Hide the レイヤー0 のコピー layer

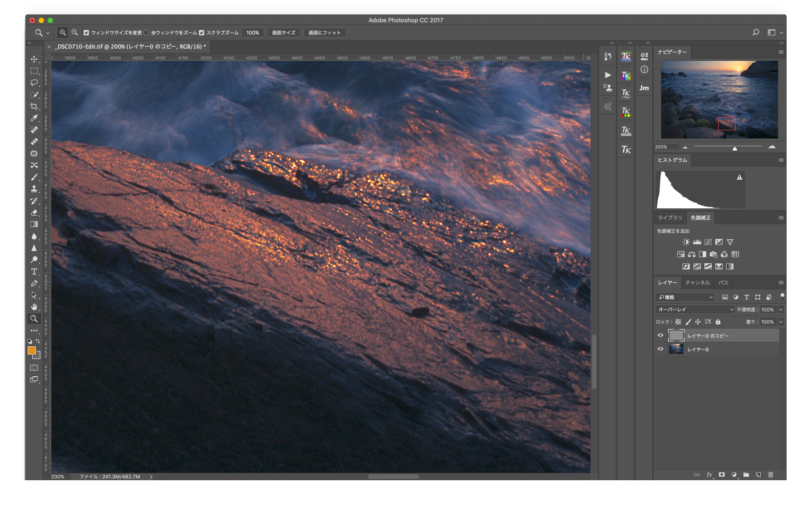coord(660,335)
